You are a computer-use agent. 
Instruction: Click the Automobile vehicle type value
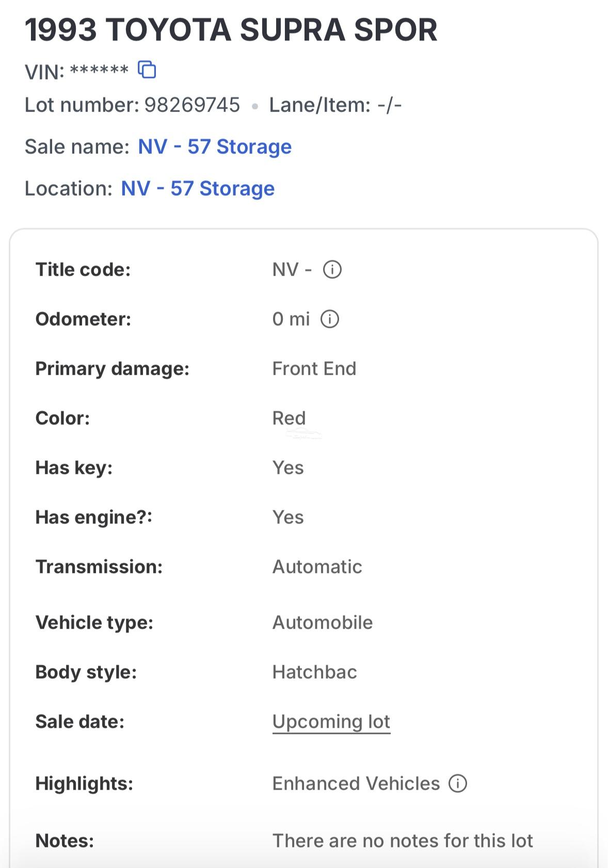pyautogui.click(x=323, y=622)
